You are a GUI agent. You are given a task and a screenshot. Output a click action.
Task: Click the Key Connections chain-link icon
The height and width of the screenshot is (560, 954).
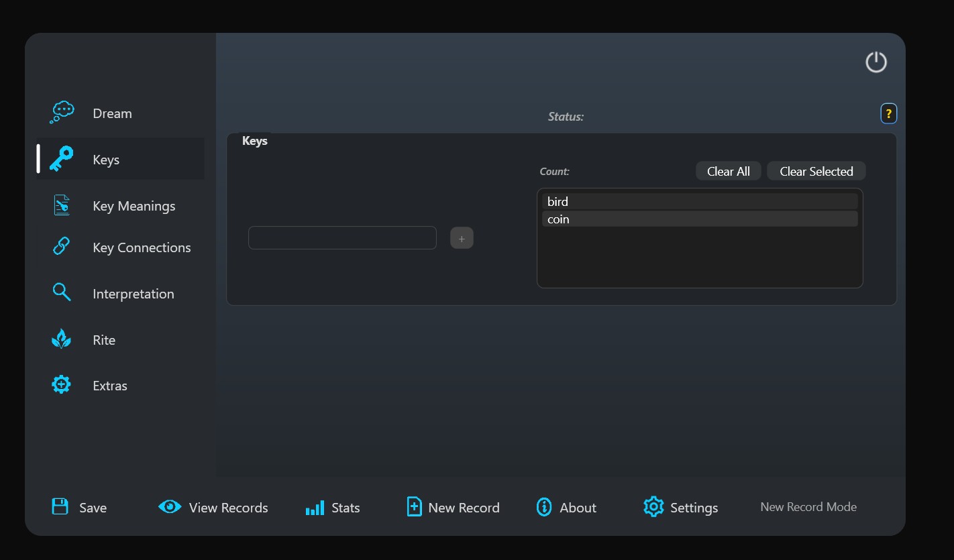pyautogui.click(x=61, y=246)
